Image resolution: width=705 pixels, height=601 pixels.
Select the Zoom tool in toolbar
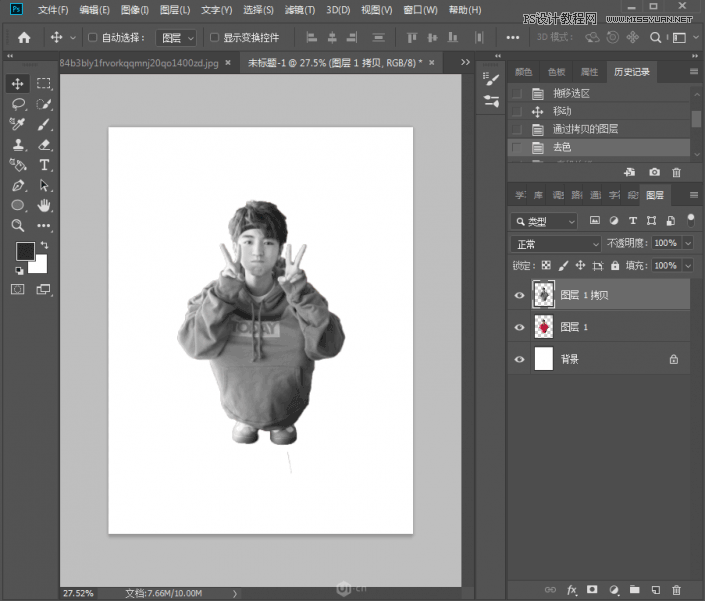(18, 226)
